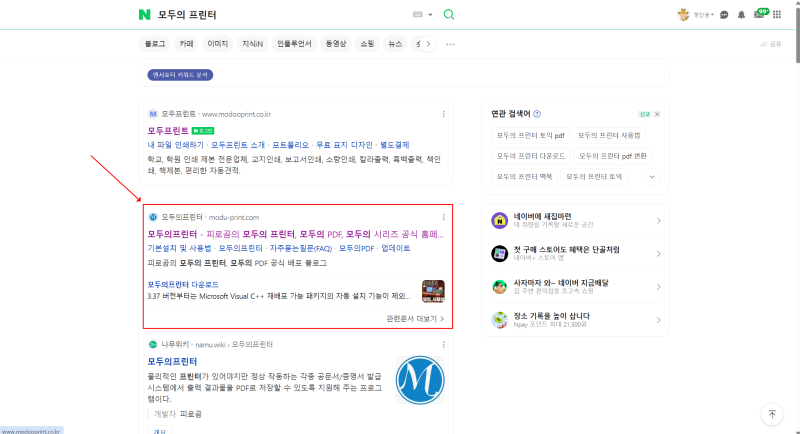Click the 사자마자 와~ 네이버 지금배달 icon
This screenshot has height=434, width=800.
[x=499, y=287]
